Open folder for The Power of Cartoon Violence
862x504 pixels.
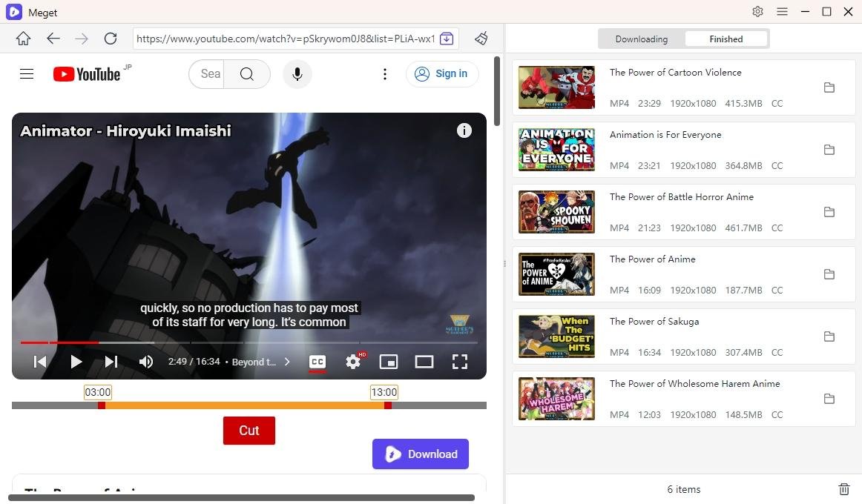tap(829, 87)
